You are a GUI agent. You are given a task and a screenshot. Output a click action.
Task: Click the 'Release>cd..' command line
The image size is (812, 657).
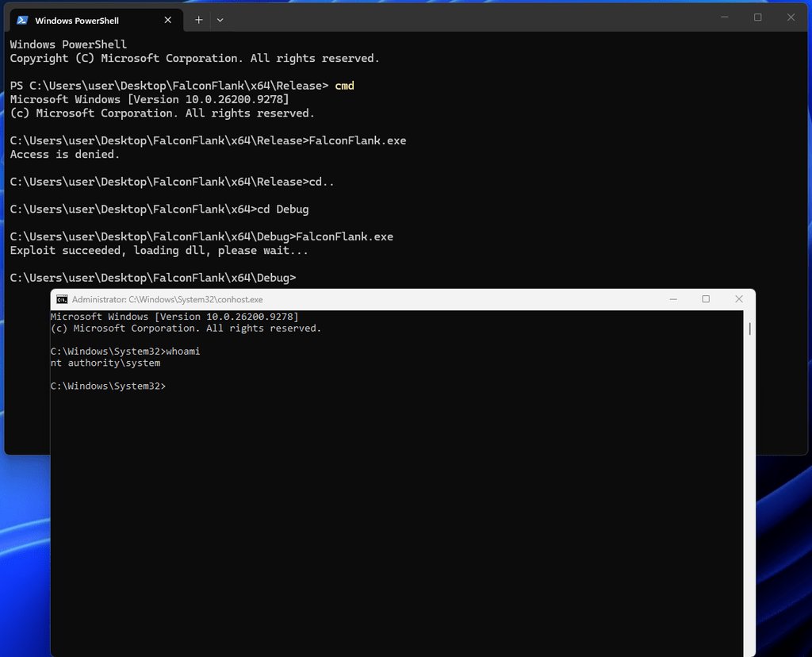tap(172, 182)
